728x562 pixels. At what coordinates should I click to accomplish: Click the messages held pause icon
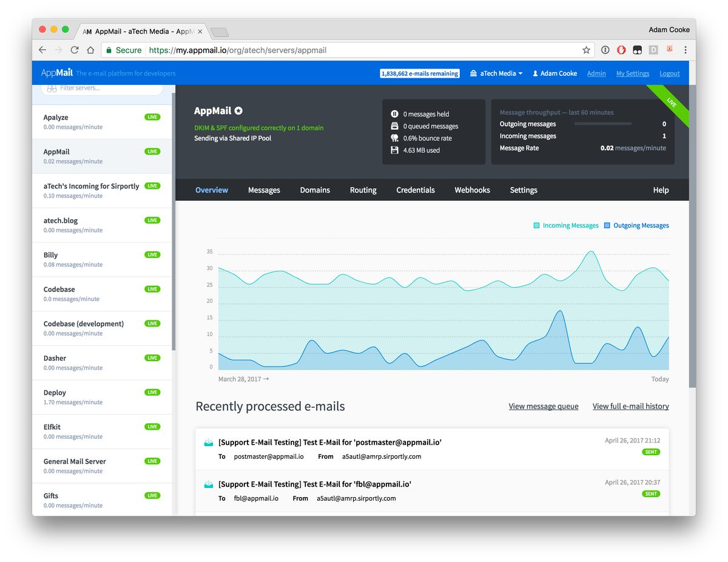point(394,114)
